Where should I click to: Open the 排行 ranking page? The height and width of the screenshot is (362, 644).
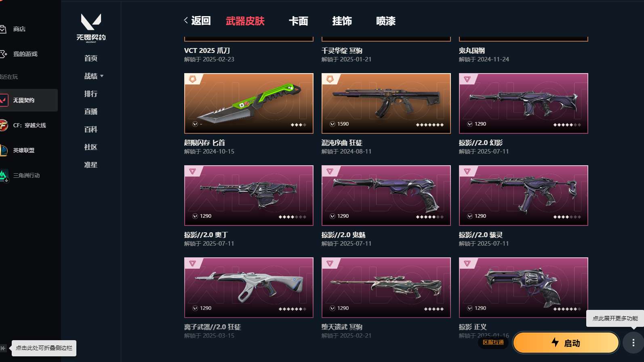click(90, 94)
